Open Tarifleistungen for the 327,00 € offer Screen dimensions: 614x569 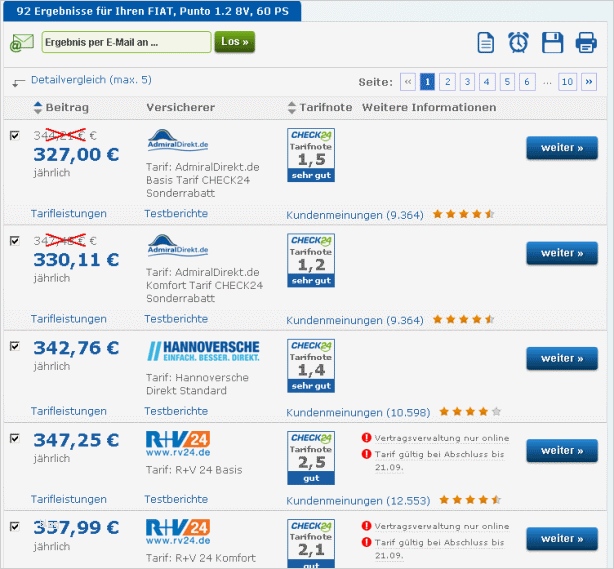[x=69, y=214]
